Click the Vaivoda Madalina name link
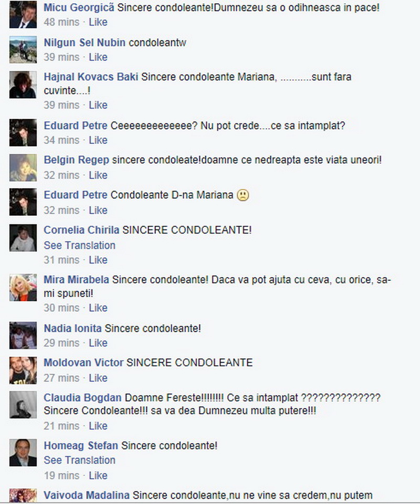This screenshot has height=504, width=420. click(x=87, y=495)
